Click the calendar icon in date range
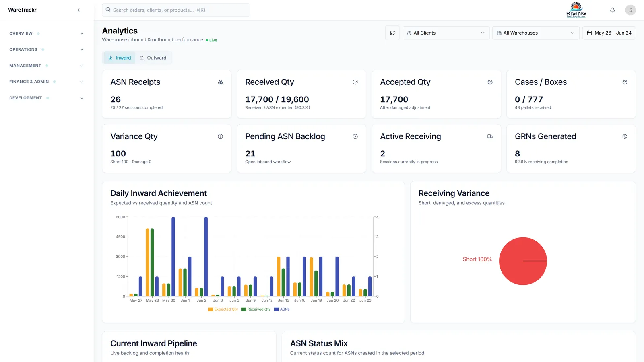 click(x=589, y=33)
